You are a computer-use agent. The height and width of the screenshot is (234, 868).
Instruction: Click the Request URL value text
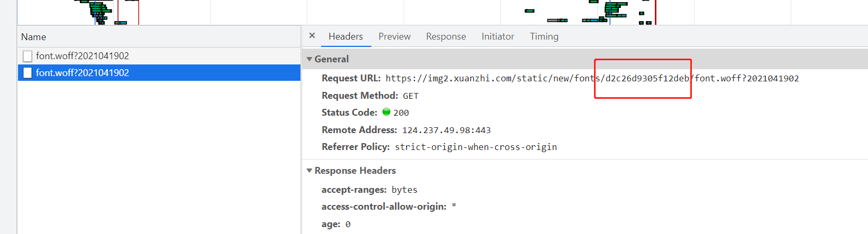pyautogui.click(x=592, y=79)
